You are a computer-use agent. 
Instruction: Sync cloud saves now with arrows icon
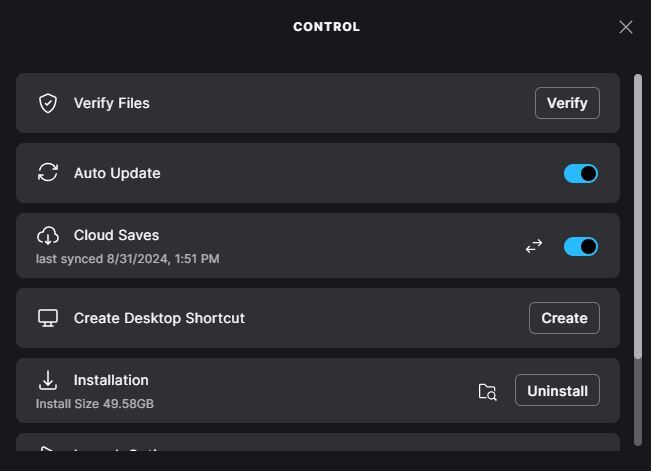(x=534, y=246)
